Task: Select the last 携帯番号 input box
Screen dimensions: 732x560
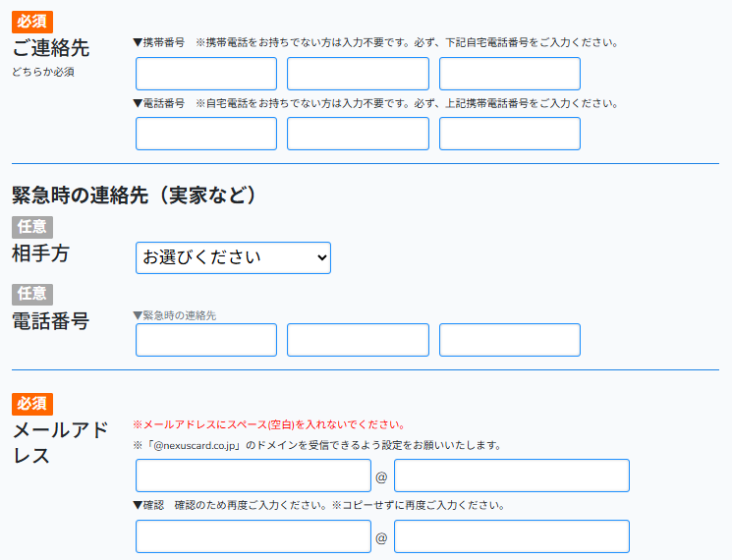Action: 509,74
